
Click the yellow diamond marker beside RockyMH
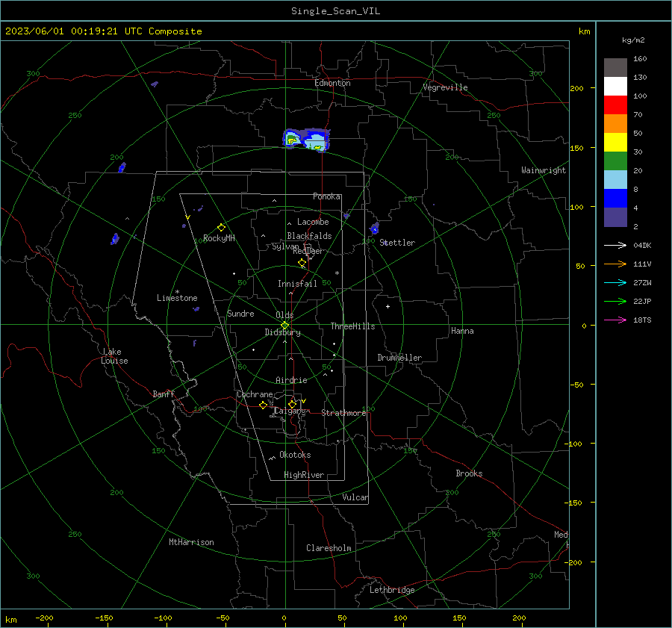pyautogui.click(x=221, y=227)
